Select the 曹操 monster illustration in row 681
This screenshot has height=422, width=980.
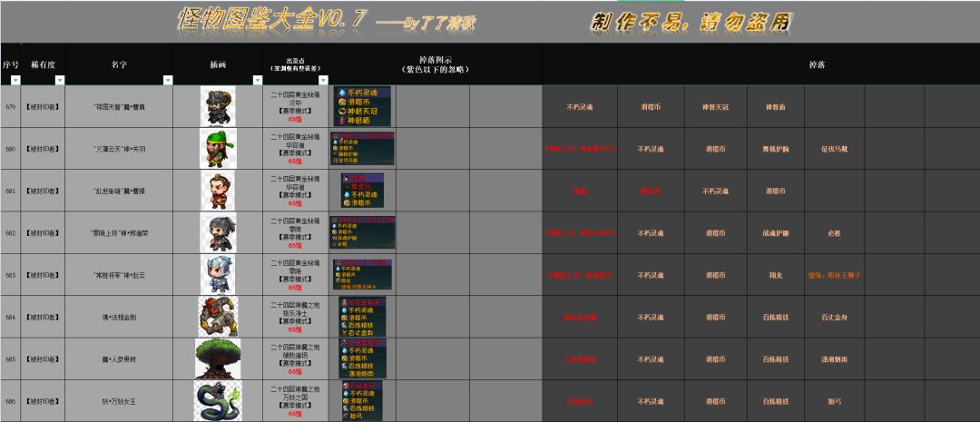(218, 191)
